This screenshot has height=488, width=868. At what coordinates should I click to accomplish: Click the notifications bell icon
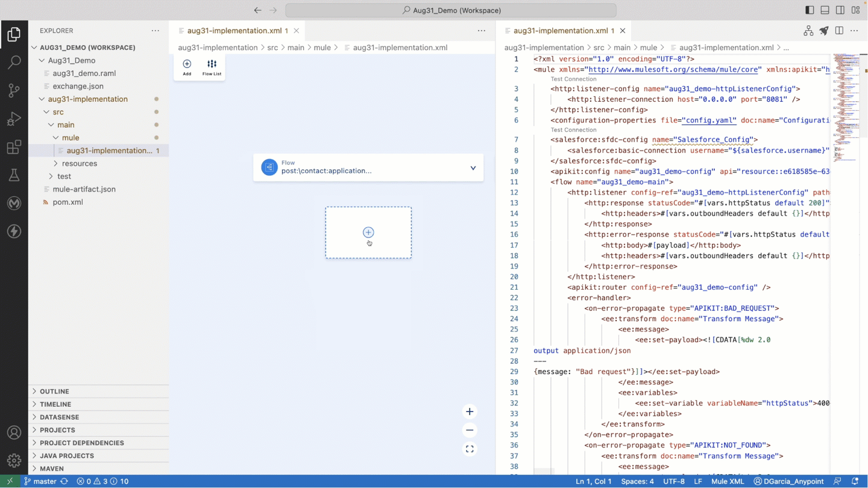coord(855,481)
